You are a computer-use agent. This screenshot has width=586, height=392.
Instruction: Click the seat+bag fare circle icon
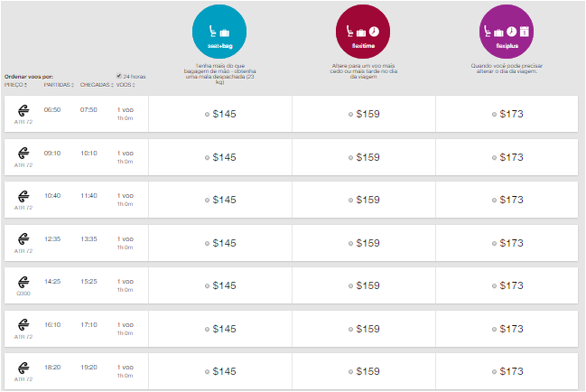(219, 32)
